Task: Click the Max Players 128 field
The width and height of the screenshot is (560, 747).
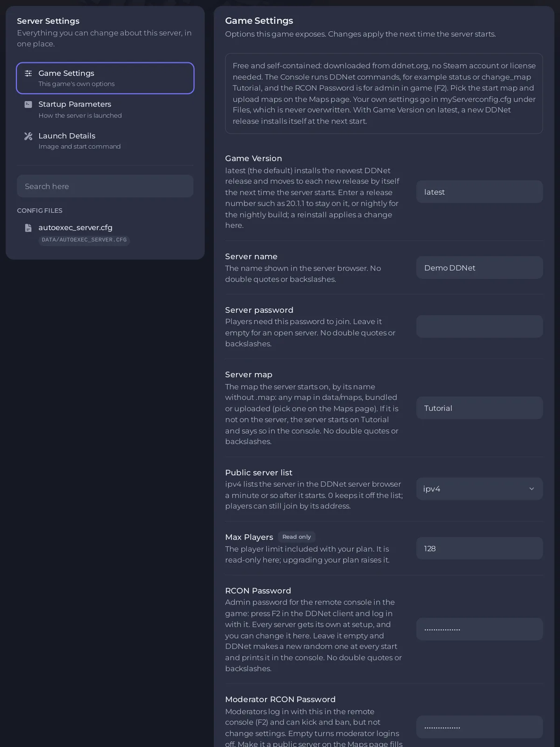Action: point(479,548)
